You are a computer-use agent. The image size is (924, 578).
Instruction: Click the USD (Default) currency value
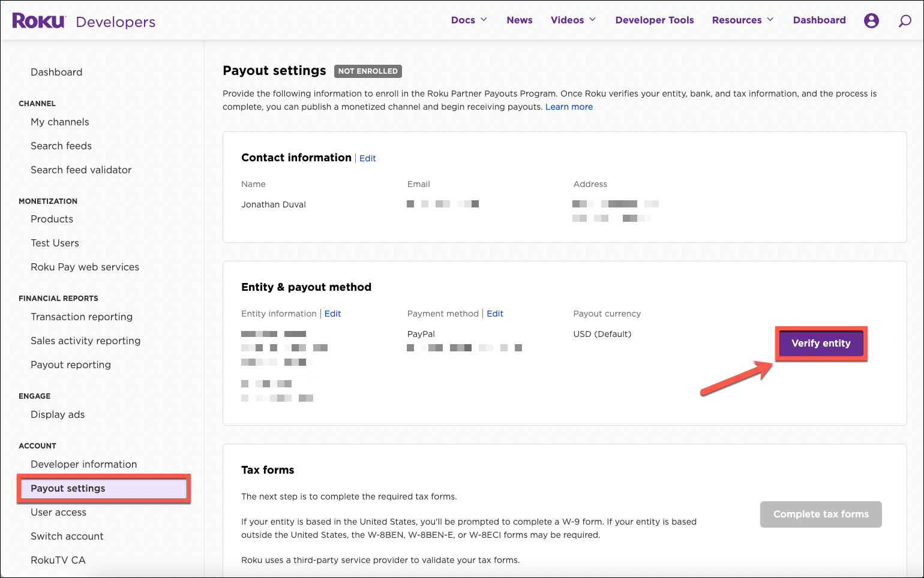pyautogui.click(x=602, y=334)
